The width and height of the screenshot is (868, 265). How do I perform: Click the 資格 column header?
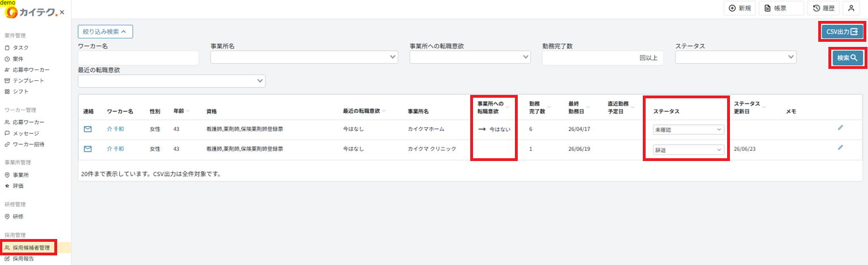(x=212, y=111)
